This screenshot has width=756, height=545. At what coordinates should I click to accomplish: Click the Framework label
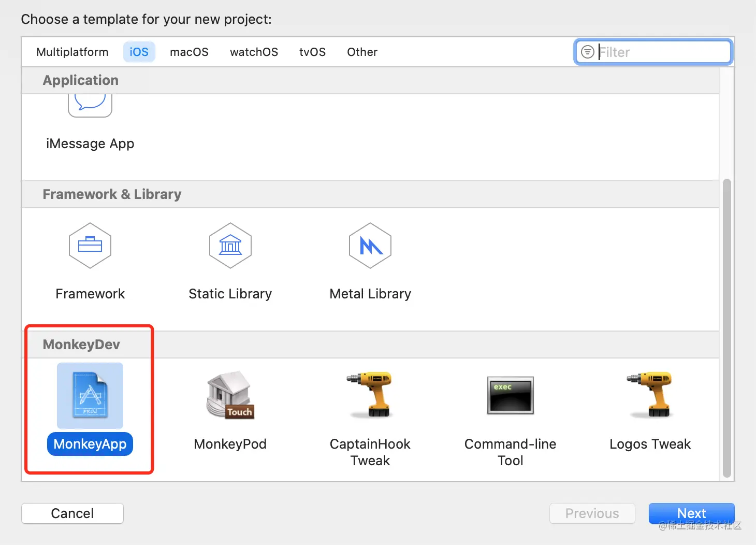(x=90, y=294)
